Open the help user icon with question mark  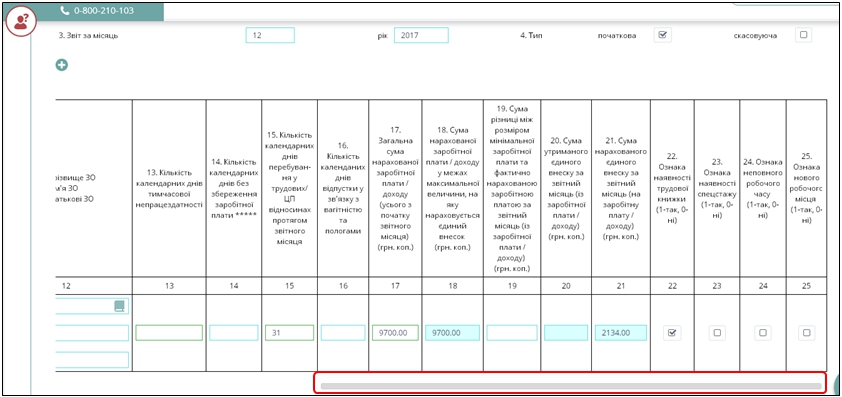pos(21,21)
